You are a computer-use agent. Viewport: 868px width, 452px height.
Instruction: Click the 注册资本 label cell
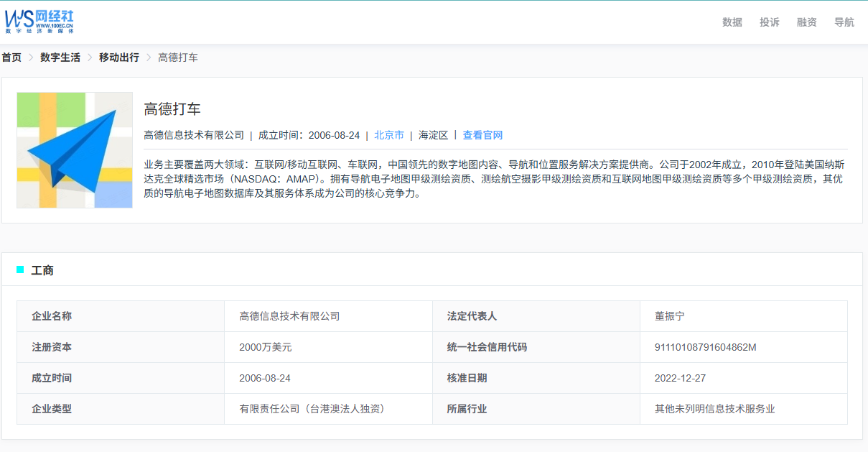point(121,347)
